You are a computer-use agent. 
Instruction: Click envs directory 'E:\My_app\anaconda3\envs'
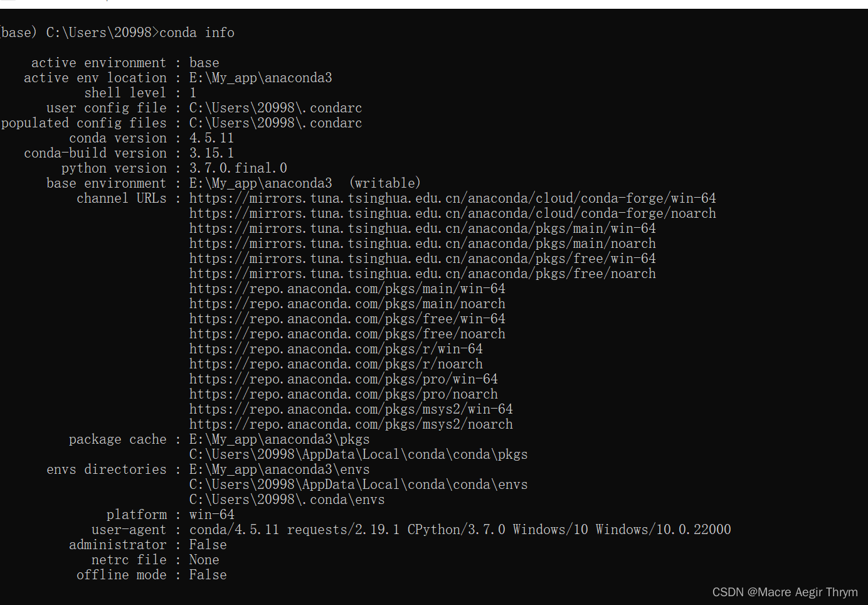(280, 469)
